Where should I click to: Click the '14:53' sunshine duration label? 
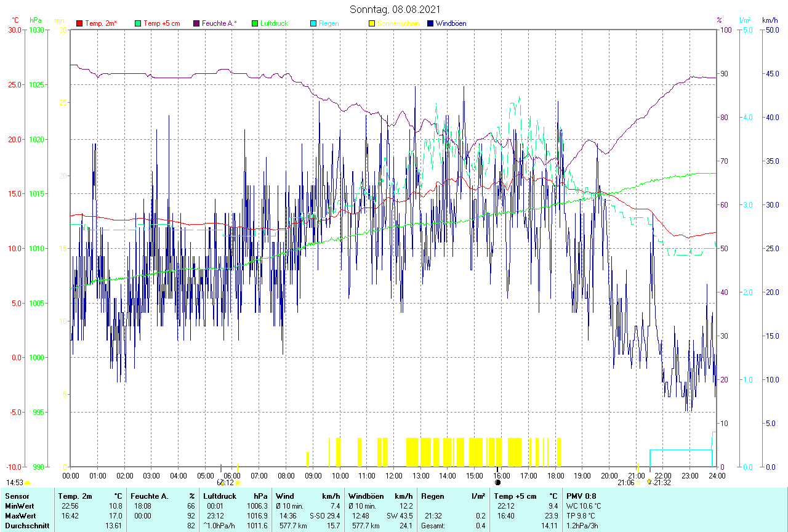tap(15, 483)
